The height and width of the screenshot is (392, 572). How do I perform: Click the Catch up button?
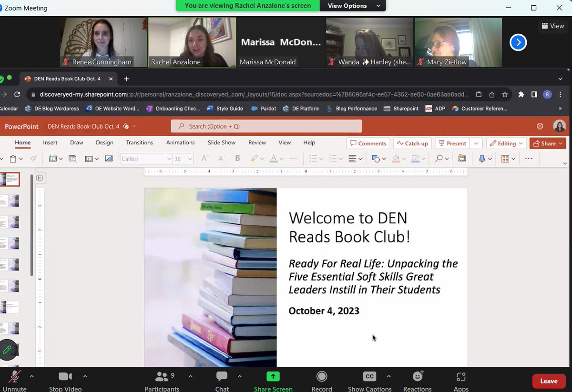click(412, 143)
